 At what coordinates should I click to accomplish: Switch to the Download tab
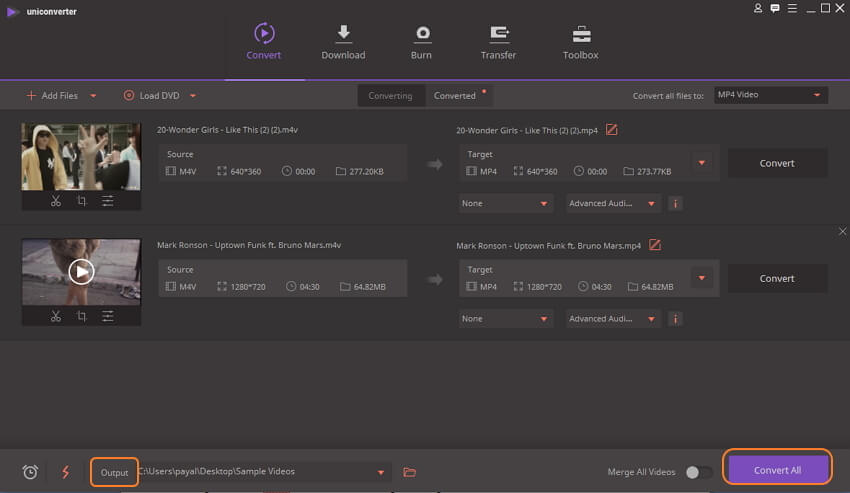coord(343,43)
